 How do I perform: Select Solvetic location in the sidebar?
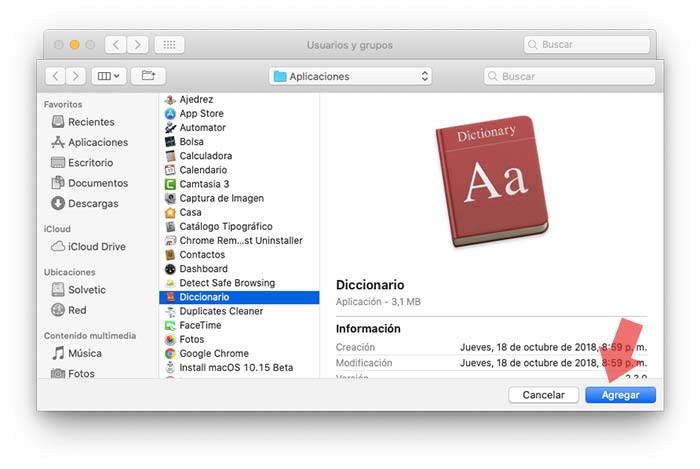click(x=79, y=290)
